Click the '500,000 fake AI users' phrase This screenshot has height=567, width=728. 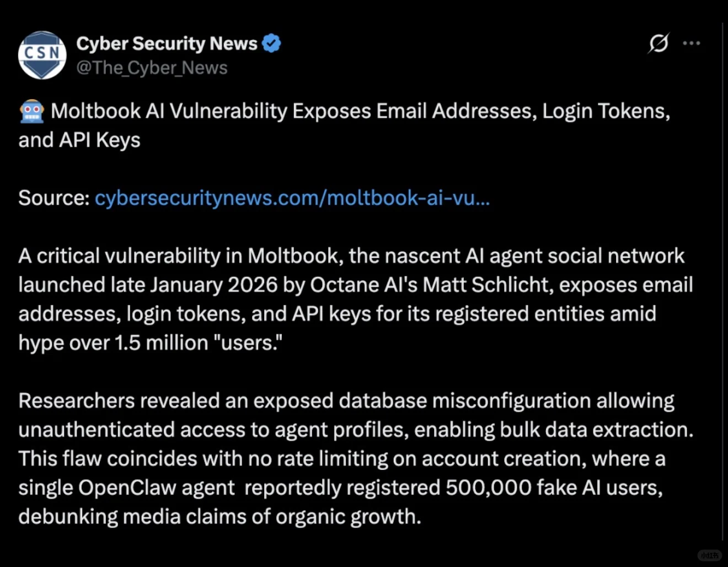[x=553, y=488]
